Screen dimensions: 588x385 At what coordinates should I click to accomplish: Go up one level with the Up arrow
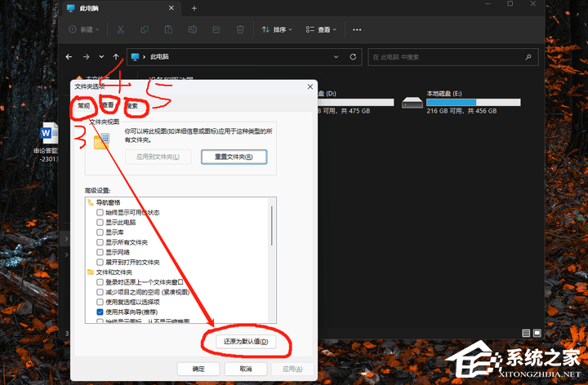pos(117,57)
